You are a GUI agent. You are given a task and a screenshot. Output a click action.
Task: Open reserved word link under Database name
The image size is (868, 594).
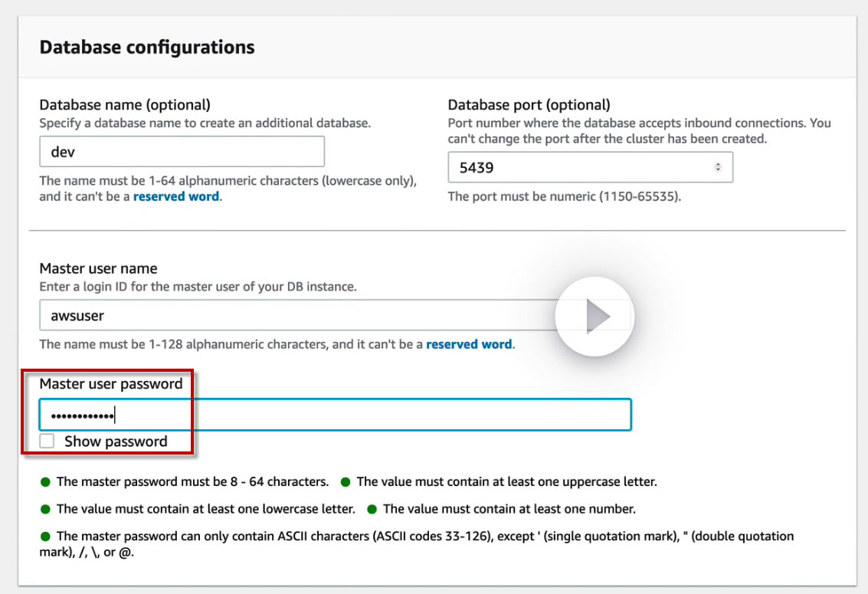coord(176,196)
